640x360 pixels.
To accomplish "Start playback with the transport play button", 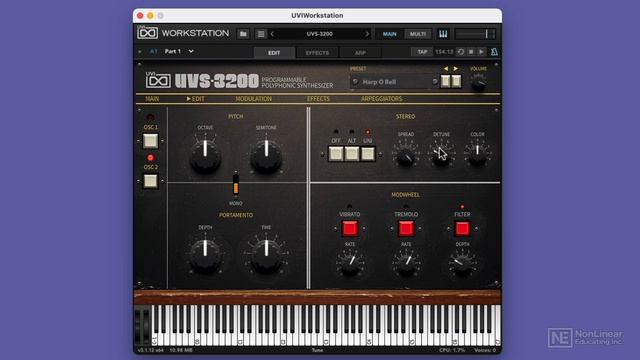I will [x=482, y=52].
